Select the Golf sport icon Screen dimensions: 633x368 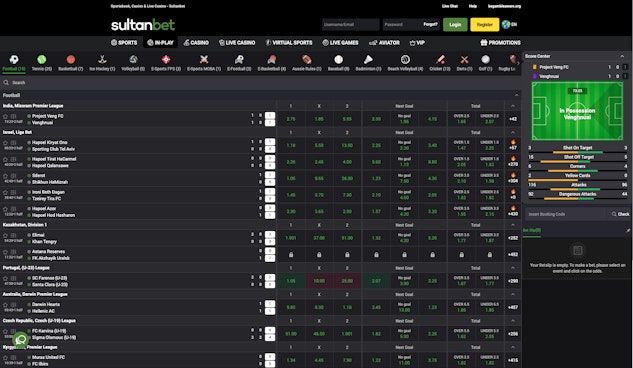(x=485, y=60)
